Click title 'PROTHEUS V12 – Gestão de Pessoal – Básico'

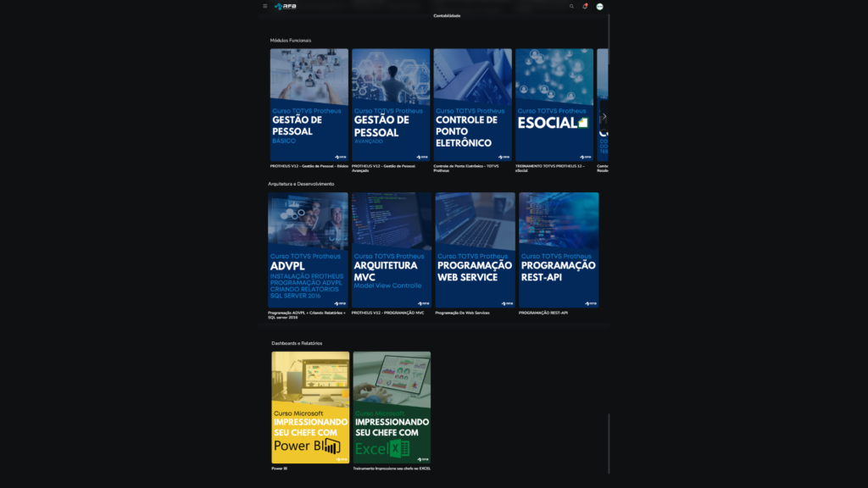(x=309, y=166)
